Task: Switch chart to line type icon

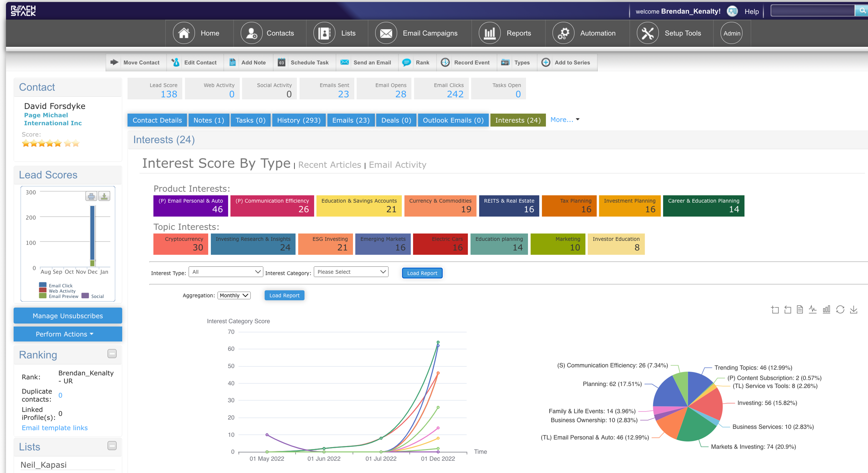Action: pos(813,309)
